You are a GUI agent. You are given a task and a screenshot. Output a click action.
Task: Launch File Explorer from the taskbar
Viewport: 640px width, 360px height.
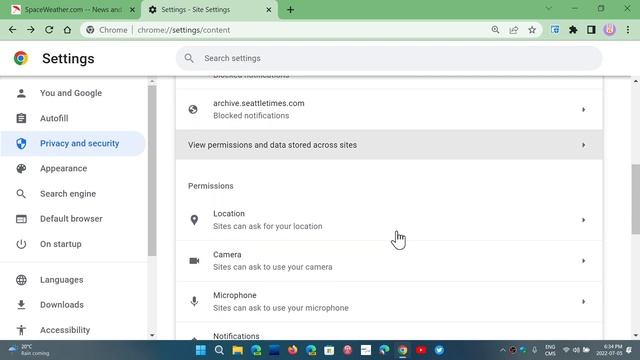coord(238,350)
